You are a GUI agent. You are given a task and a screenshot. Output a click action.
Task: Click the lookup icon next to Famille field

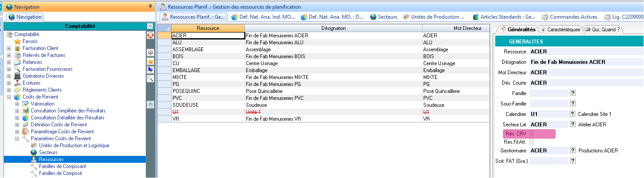(572, 93)
